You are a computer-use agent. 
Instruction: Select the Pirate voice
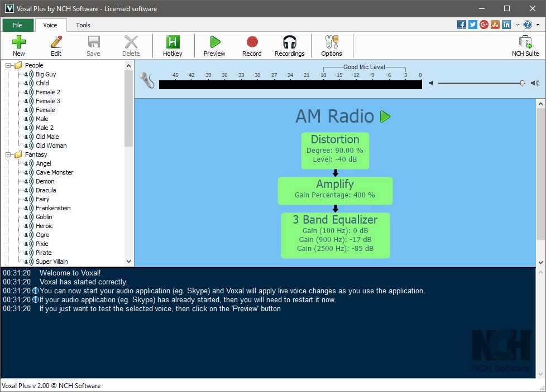[x=44, y=253]
